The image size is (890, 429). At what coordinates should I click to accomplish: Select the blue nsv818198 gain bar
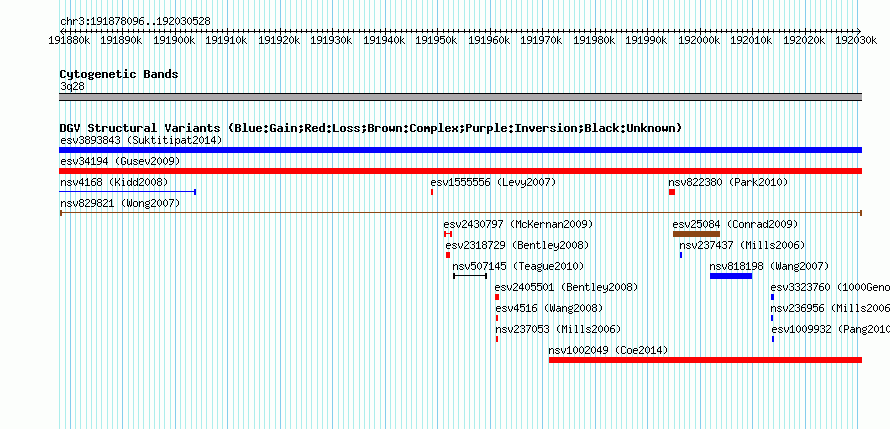[731, 276]
